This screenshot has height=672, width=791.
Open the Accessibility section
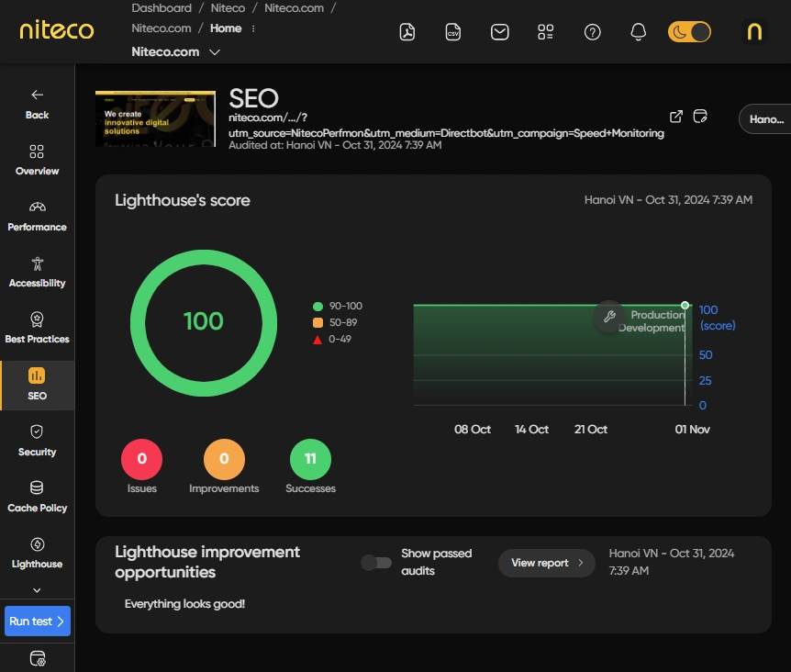(x=38, y=273)
